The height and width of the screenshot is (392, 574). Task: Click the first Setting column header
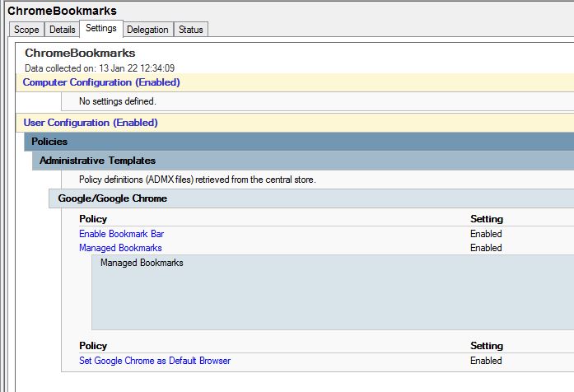[487, 218]
